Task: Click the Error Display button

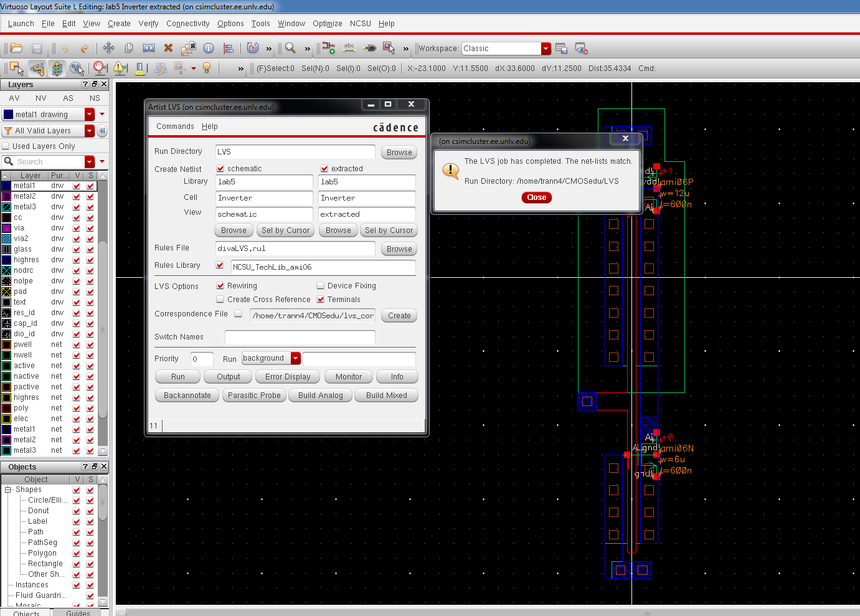Action: click(x=288, y=377)
